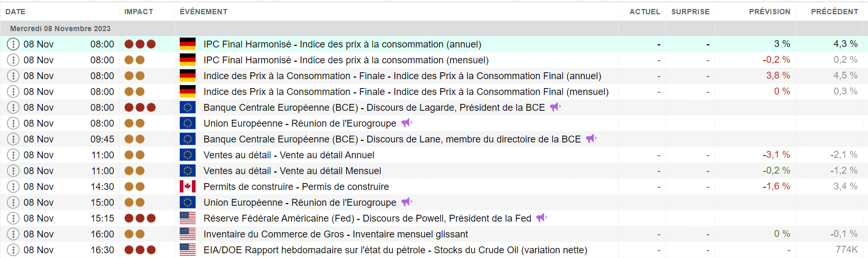This screenshot has width=868, height=258.
Task: Click the Canada flag on Permis de construire
Action: point(188,187)
